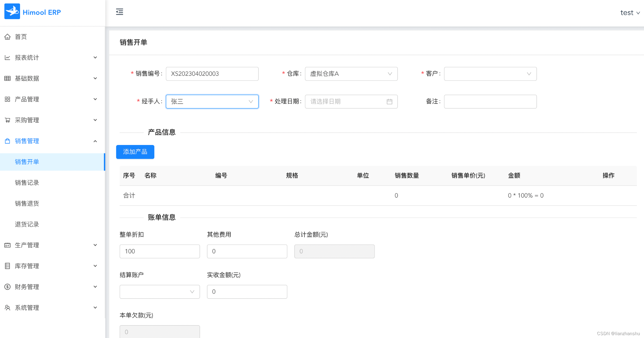Click the 实收金额(元) input field
Screen dimensions: 644x338
click(x=247, y=292)
